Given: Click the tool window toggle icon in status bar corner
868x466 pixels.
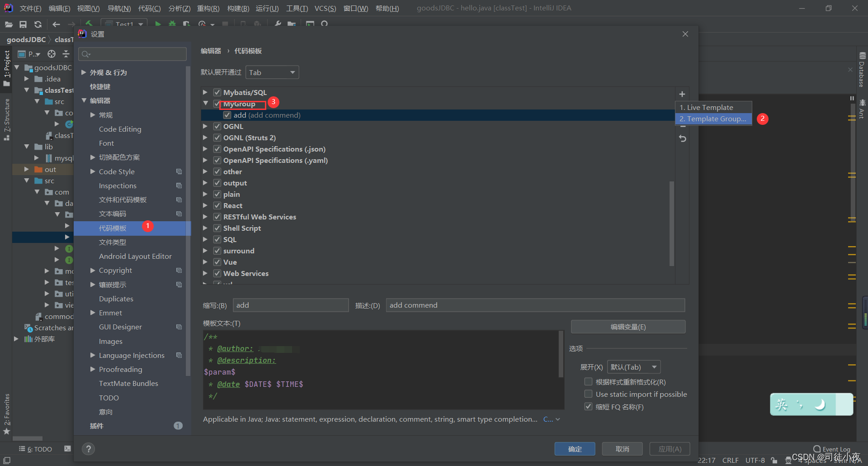Looking at the screenshot, I should coord(7,460).
